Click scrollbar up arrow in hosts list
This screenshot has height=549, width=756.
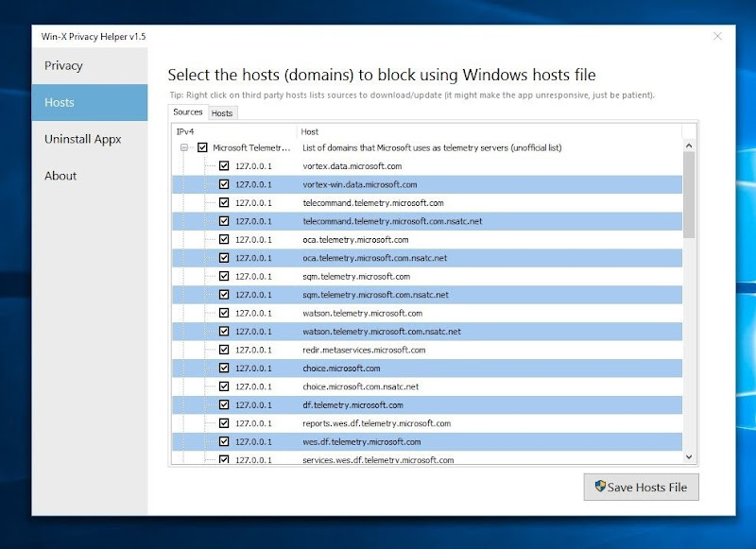point(689,146)
